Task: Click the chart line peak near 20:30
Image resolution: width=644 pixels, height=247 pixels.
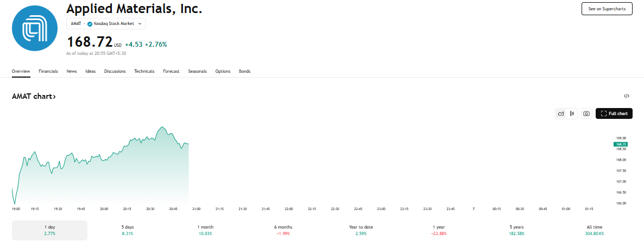Action: tap(163, 127)
